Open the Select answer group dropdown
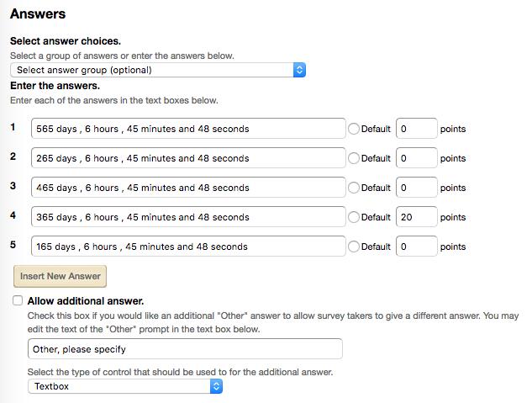 158,70
